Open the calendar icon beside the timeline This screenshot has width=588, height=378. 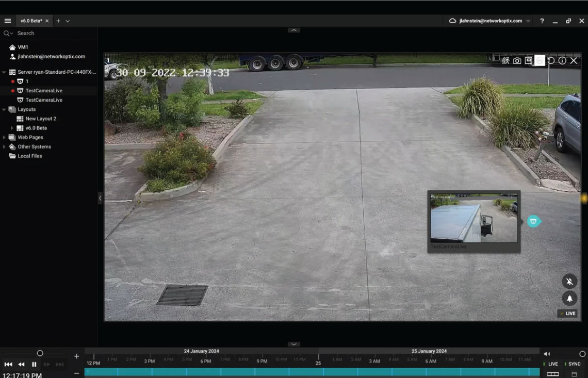574,374
